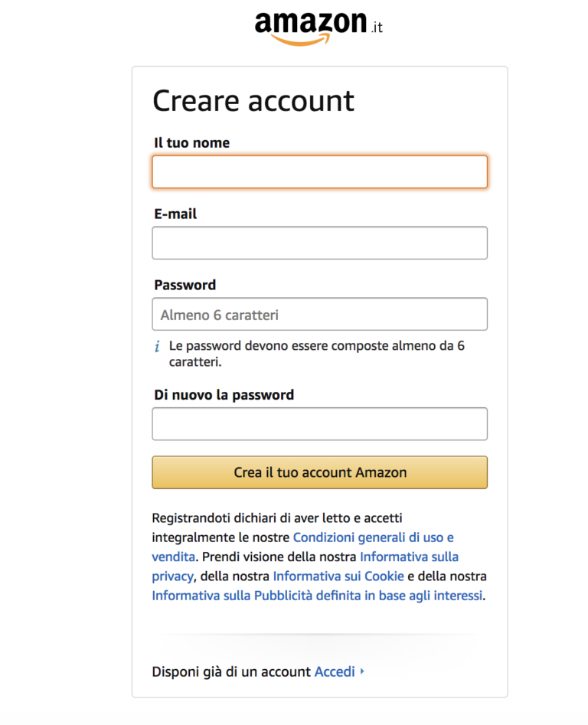The image size is (588, 725).
Task: Click into the E-mail input field
Action: pyautogui.click(x=319, y=243)
